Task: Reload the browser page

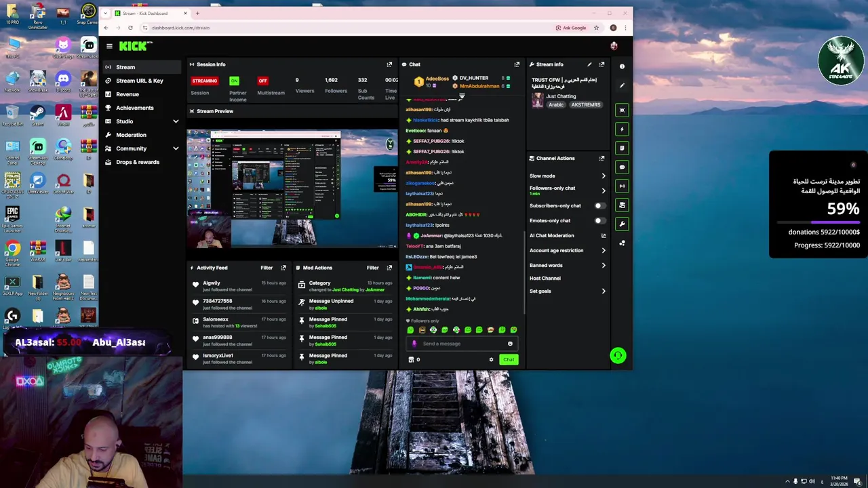Action: [x=130, y=28]
